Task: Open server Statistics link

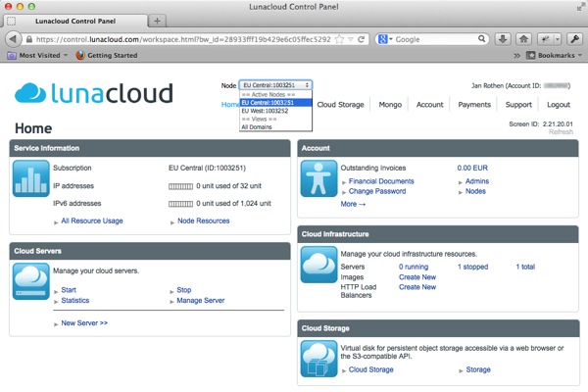Action: point(75,301)
